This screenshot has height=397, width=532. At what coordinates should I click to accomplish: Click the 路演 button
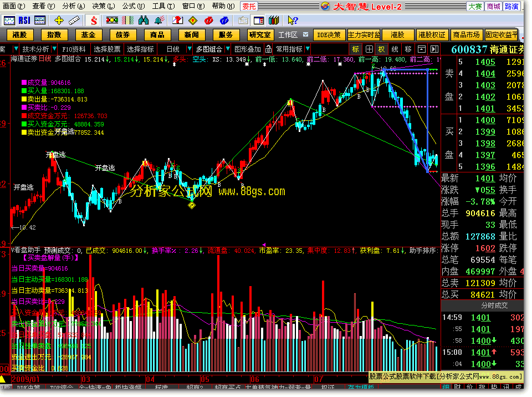click(x=511, y=7)
